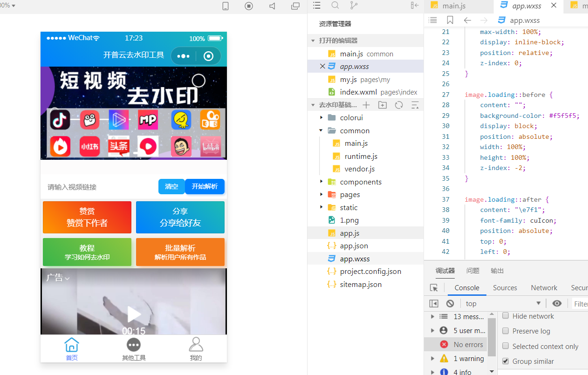Screen dimensions: 588x375
Task: Tap the 分享 share to friends button
Action: [x=180, y=217]
